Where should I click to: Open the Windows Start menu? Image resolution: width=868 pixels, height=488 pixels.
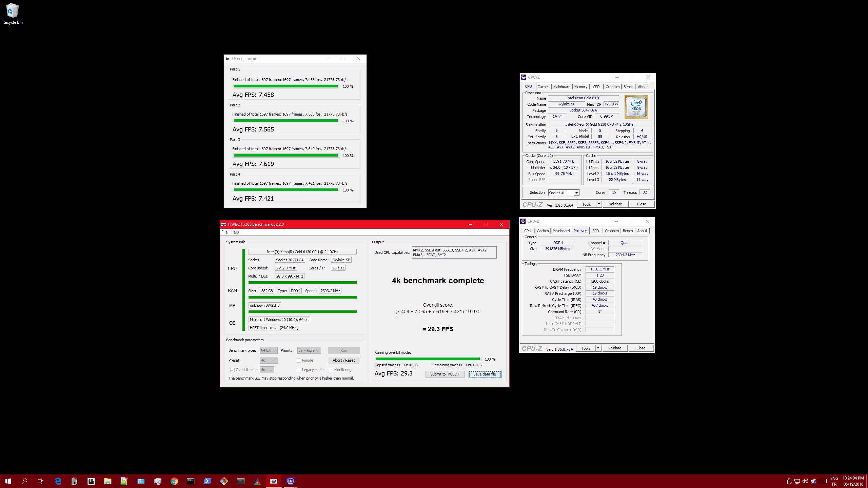click(8, 481)
